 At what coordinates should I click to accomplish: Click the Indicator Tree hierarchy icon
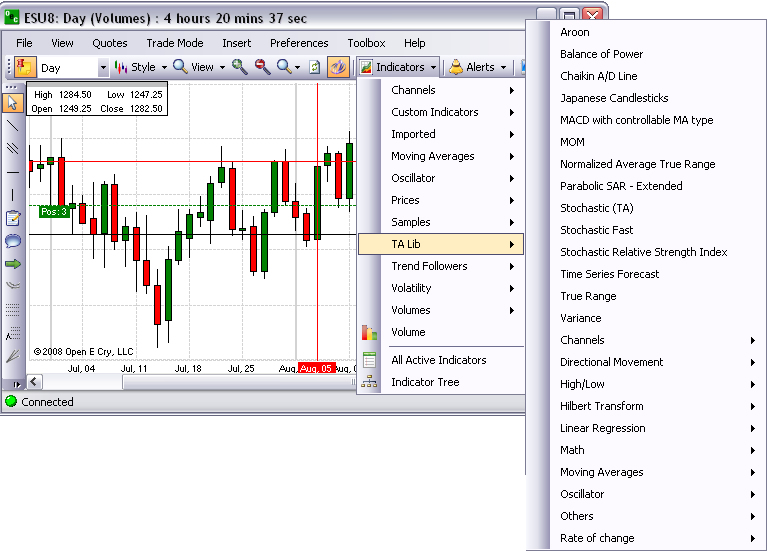click(x=369, y=382)
